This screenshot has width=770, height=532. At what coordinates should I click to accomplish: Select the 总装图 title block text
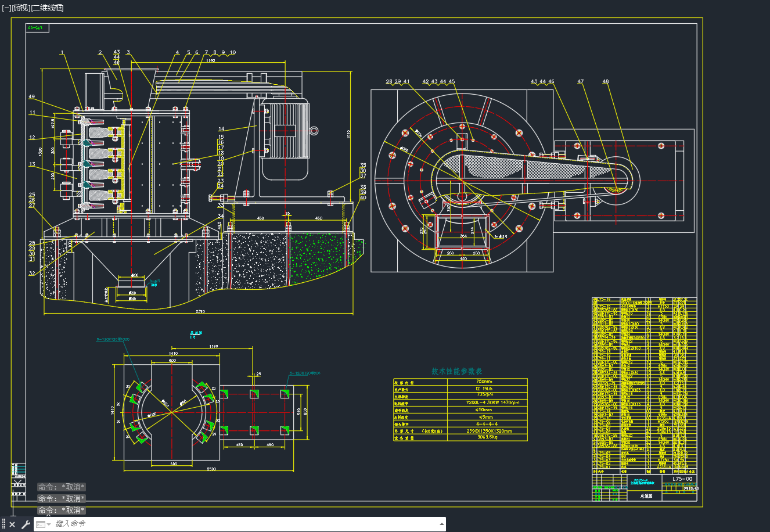tap(647, 497)
